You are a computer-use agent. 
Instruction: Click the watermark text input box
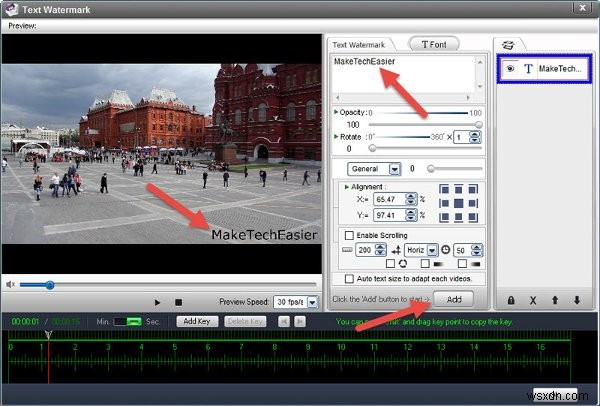click(x=404, y=74)
